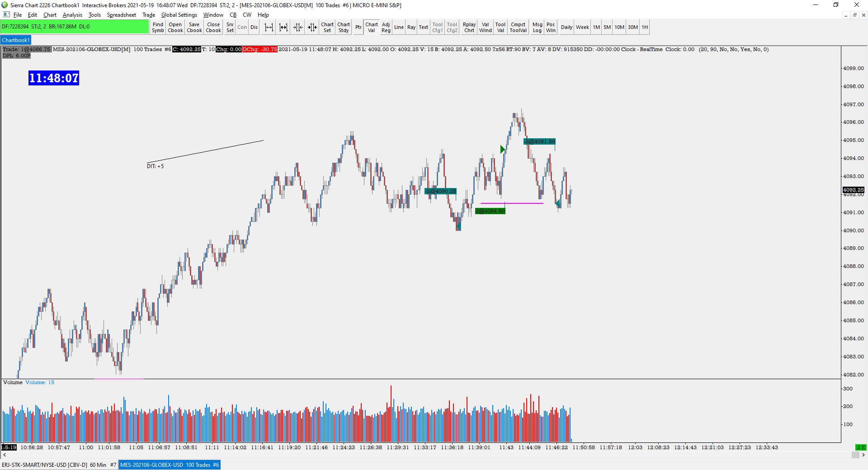The height and width of the screenshot is (470, 868).
Task: Open the Help menu
Action: point(263,15)
